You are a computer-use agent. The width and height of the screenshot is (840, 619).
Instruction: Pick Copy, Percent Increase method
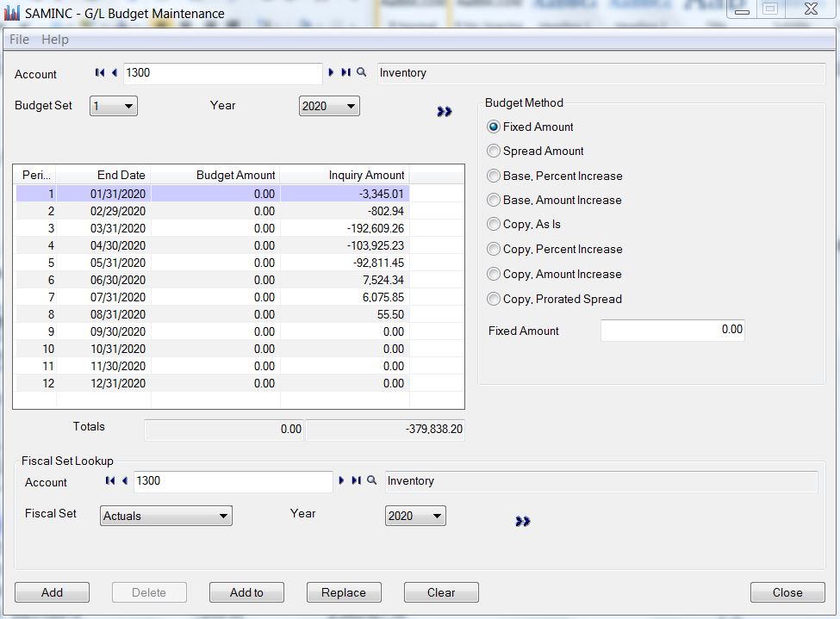494,249
